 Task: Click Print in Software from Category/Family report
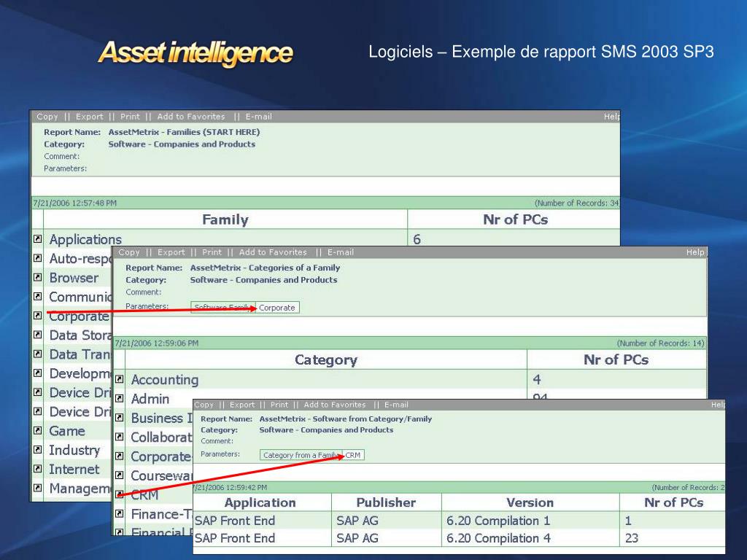279,405
